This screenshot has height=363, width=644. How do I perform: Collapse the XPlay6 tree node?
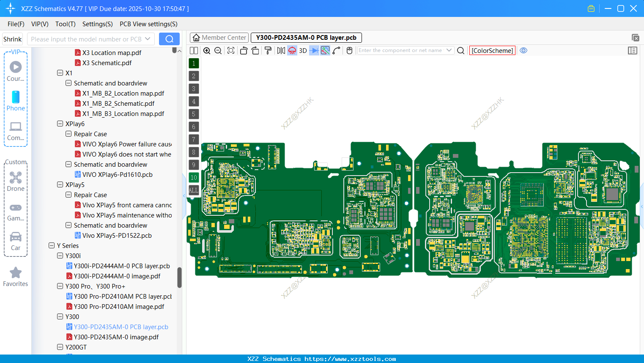coord(60,124)
